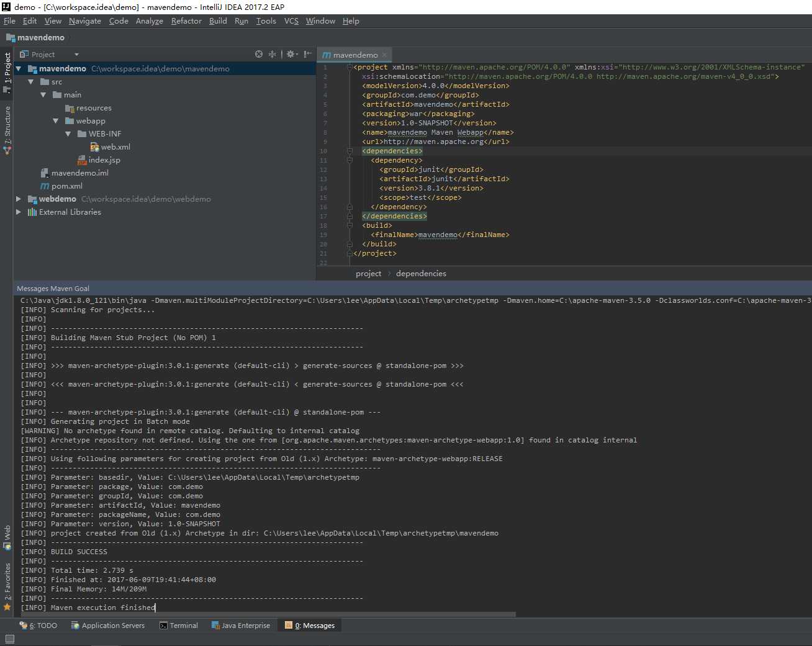Open the Tools menu
Viewport: 812px width, 646px height.
[x=266, y=21]
